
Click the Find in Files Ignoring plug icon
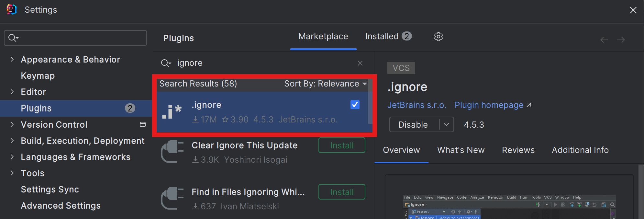(x=172, y=198)
